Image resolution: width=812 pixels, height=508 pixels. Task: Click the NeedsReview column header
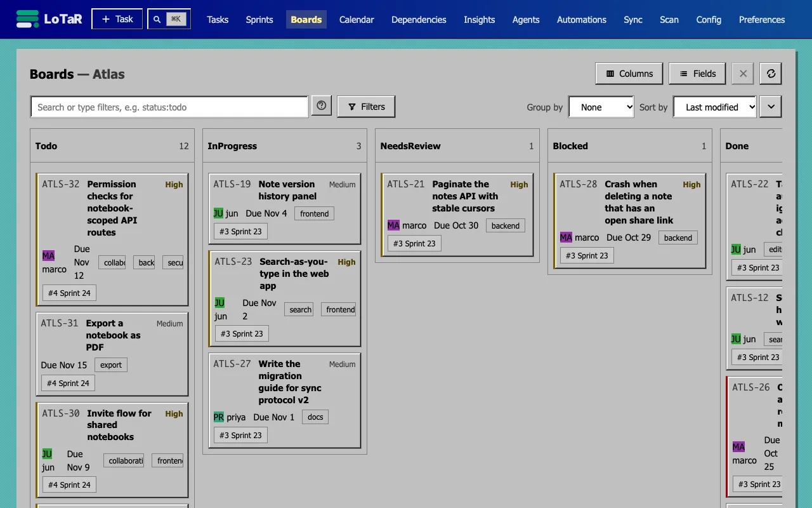[457, 146]
